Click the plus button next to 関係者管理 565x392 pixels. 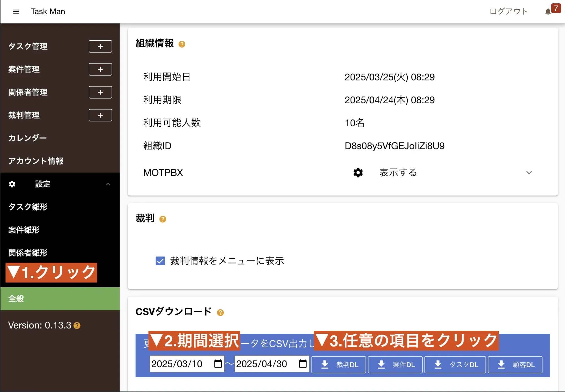100,92
